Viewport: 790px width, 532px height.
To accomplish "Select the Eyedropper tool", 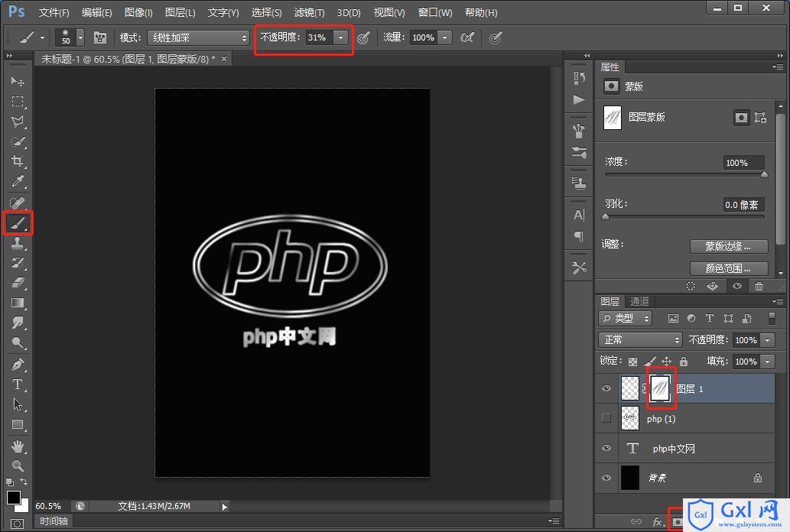I will (x=18, y=181).
